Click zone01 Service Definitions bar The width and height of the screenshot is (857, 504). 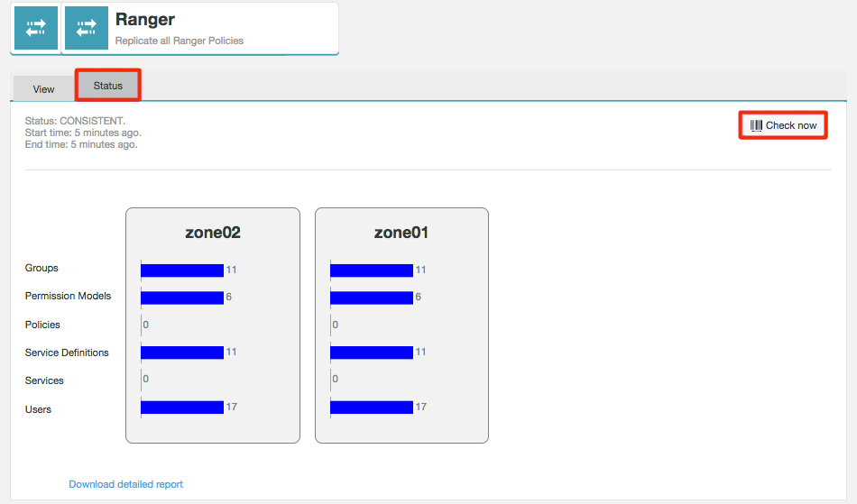point(372,353)
